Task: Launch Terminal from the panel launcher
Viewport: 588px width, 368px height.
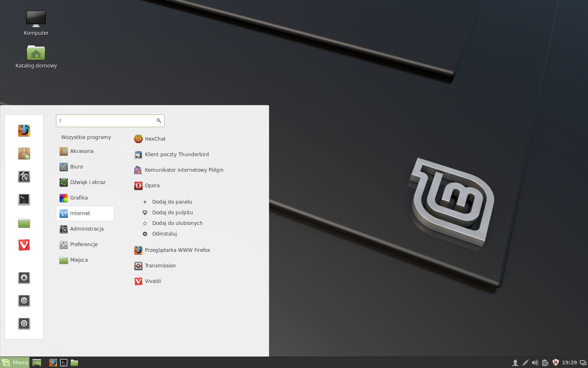Action: click(64, 363)
